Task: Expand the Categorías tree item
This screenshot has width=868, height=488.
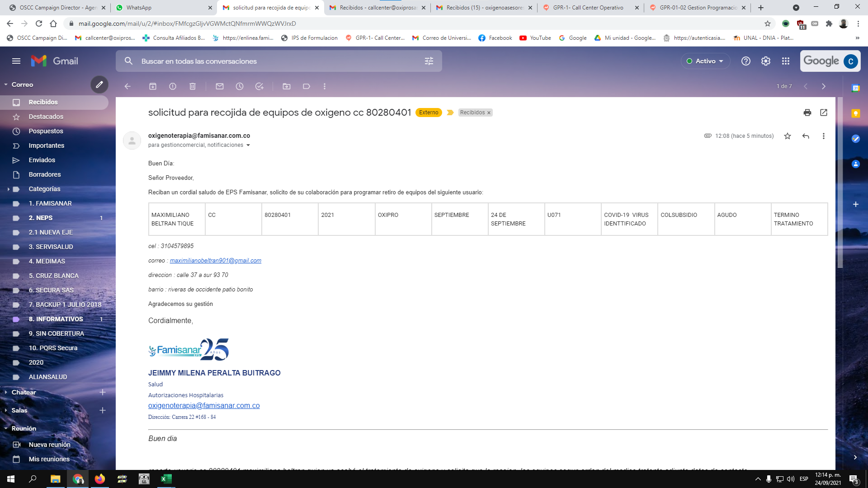Action: [x=8, y=189]
